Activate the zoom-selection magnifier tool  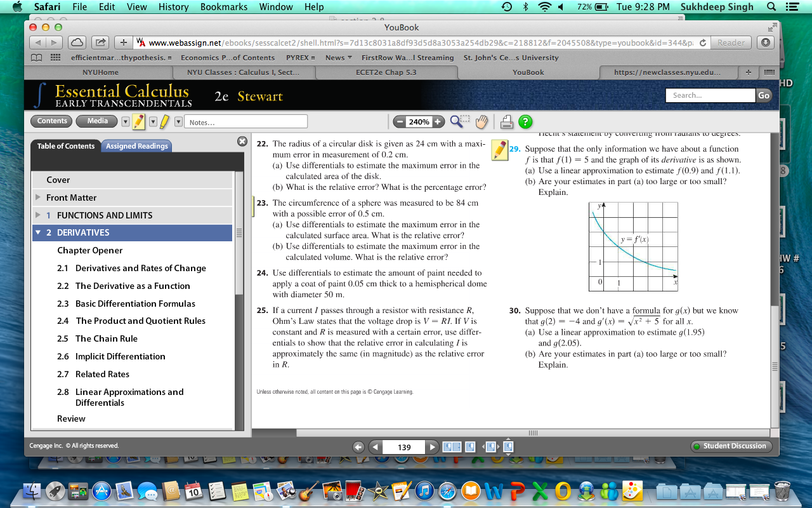click(459, 121)
